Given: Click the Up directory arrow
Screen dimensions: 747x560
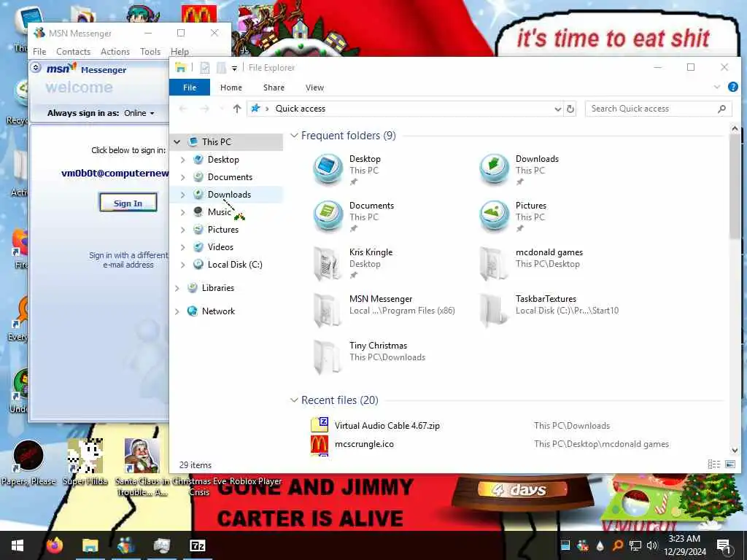Looking at the screenshot, I should tap(237, 109).
